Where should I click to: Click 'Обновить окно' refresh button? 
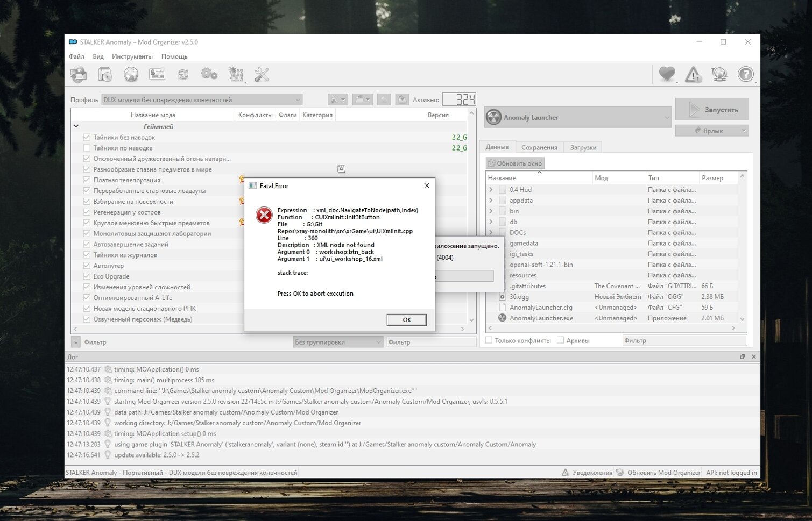[x=515, y=163]
